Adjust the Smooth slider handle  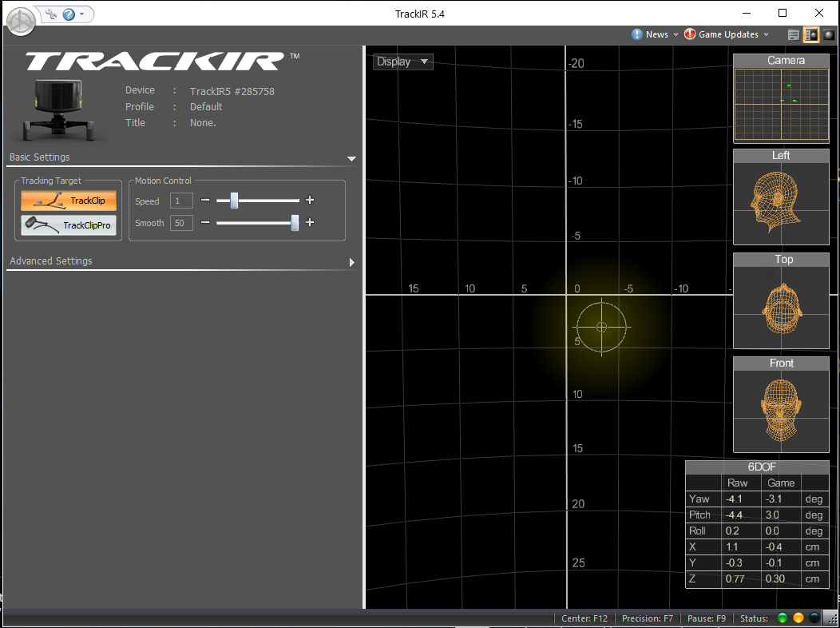coord(295,223)
